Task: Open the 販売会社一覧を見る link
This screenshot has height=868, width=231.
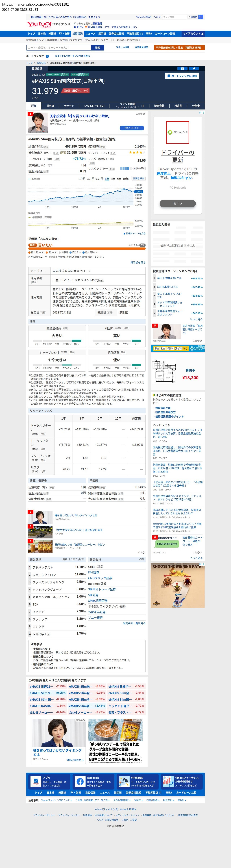Action: 134,623
